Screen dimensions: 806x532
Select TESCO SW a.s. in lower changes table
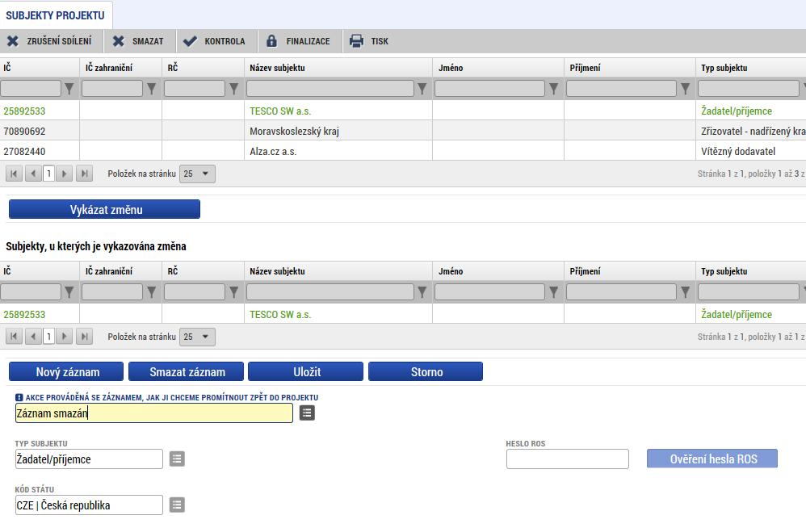(x=403, y=314)
